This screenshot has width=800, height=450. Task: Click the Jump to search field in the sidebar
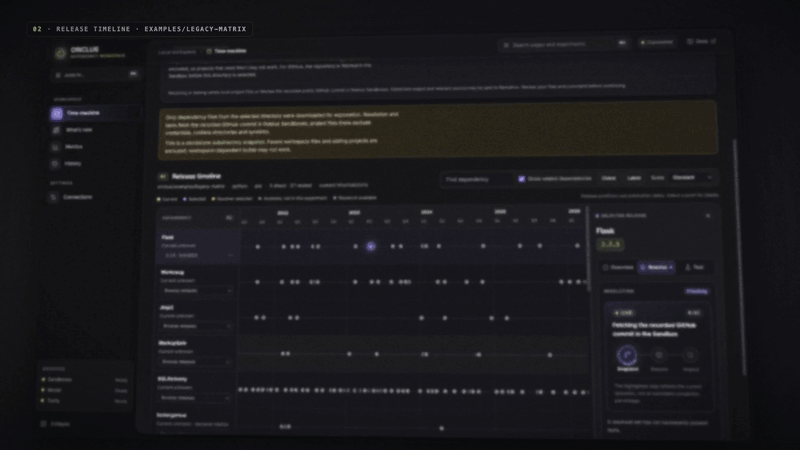(95, 74)
